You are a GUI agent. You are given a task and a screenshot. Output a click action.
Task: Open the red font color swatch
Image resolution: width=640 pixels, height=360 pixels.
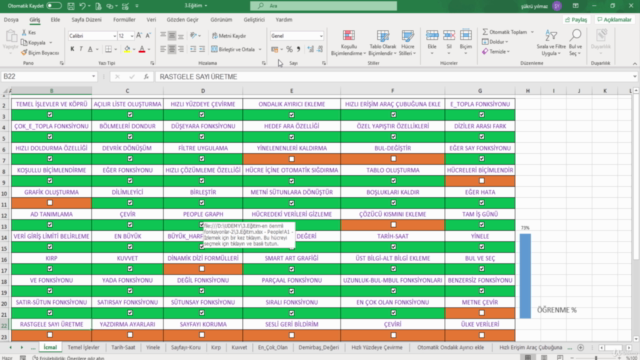click(x=142, y=49)
